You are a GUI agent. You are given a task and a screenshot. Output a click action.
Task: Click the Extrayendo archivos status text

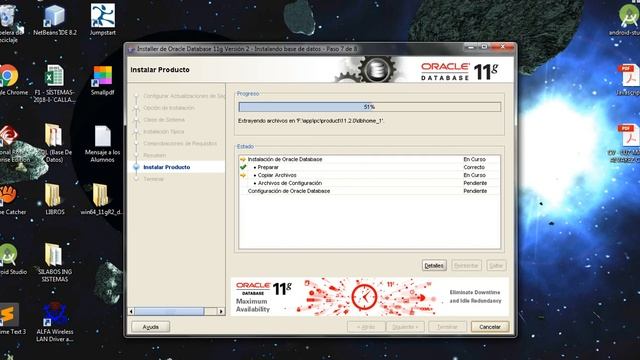coord(311,121)
